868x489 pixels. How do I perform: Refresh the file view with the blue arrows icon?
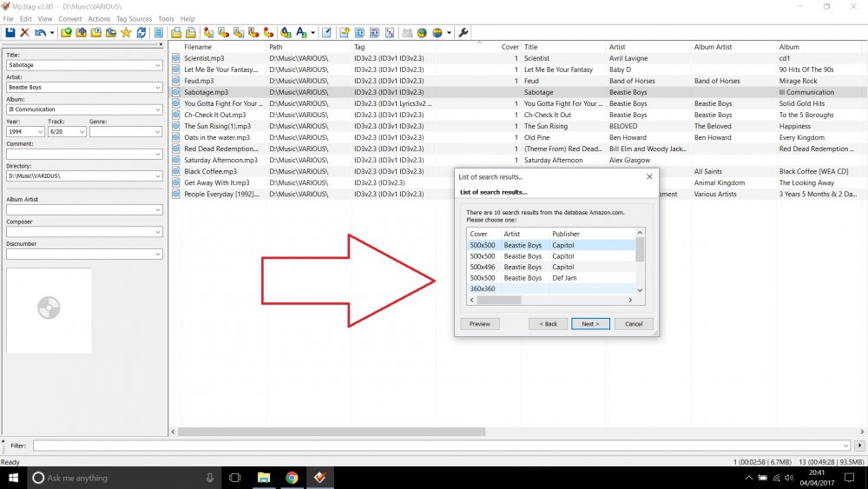point(141,33)
